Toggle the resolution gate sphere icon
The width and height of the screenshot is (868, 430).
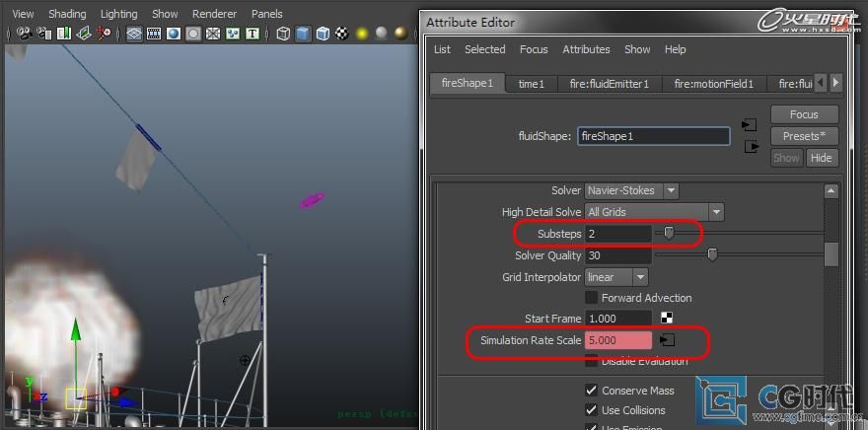(x=174, y=34)
